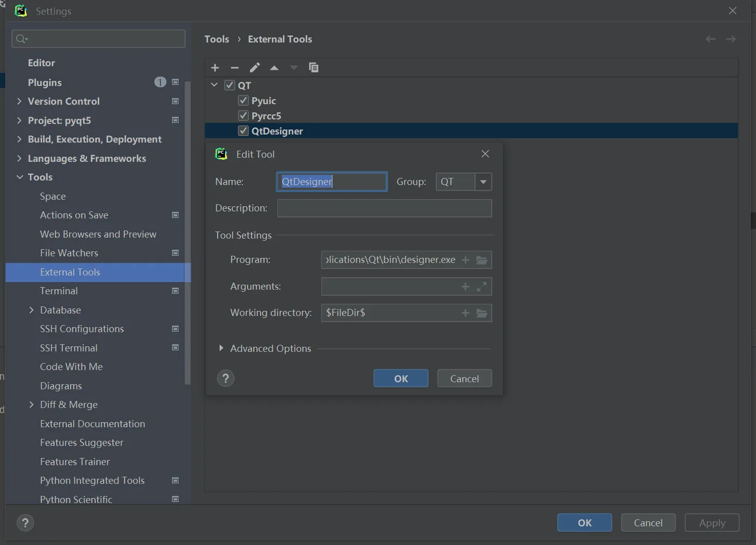This screenshot has width=756, height=545.
Task: Expand Version Control settings
Action: [x=19, y=101]
